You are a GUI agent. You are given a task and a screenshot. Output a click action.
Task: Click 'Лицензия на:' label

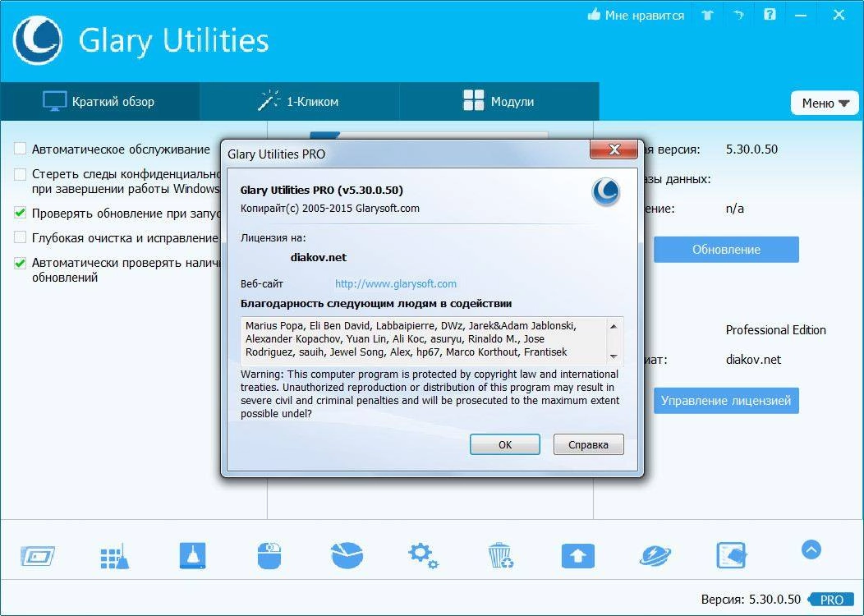click(x=273, y=238)
